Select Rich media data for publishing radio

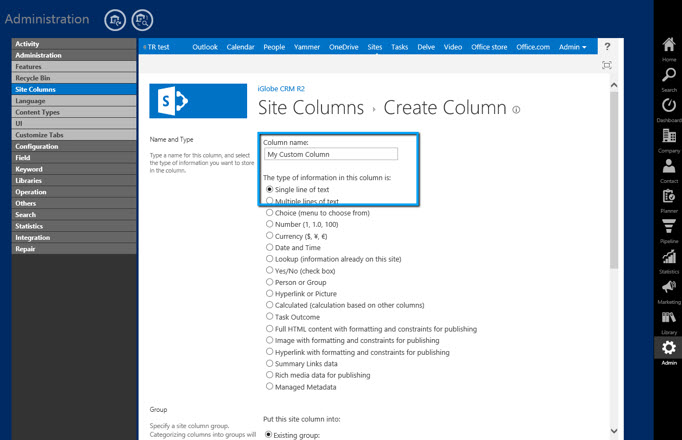click(270, 375)
